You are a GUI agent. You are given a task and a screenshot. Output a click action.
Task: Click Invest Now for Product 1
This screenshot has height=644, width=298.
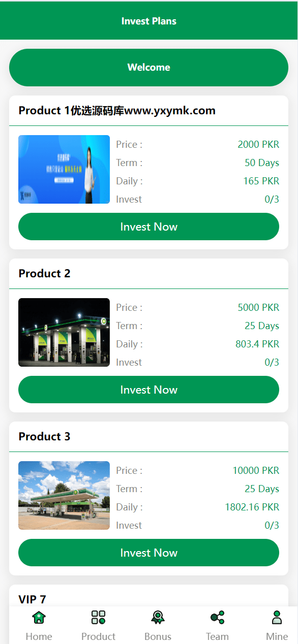coord(148,227)
